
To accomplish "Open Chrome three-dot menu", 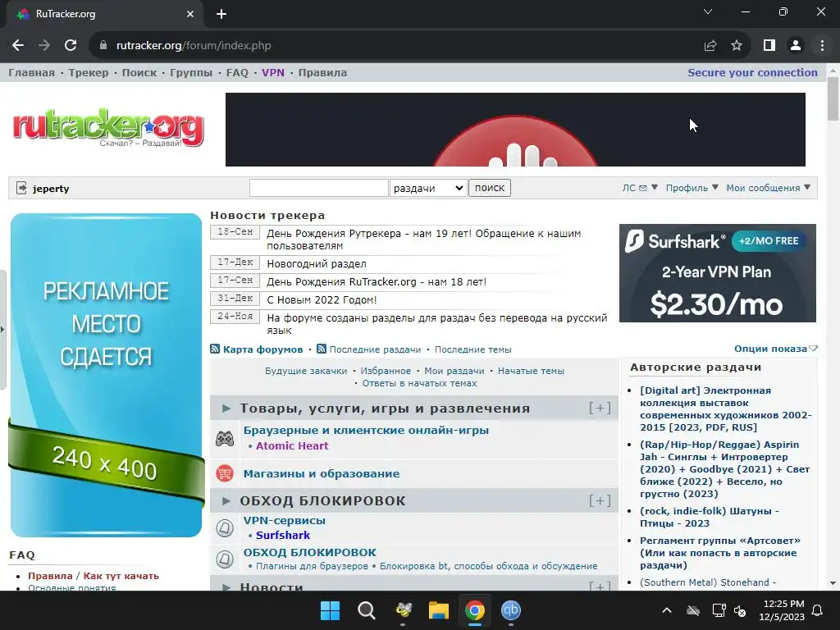I will [822, 46].
